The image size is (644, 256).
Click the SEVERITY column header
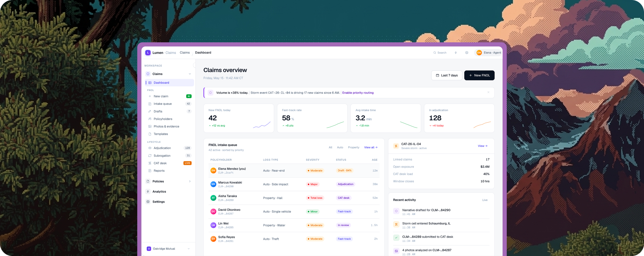(x=312, y=160)
